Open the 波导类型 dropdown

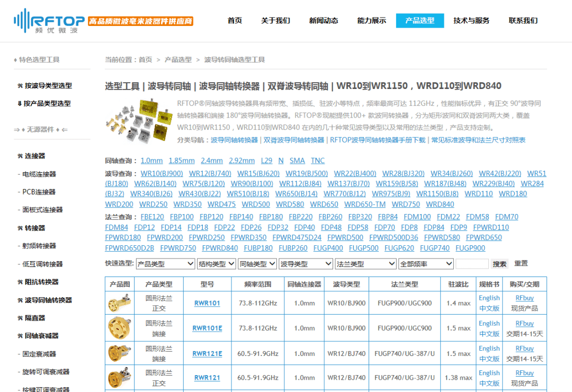pyautogui.click(x=306, y=264)
